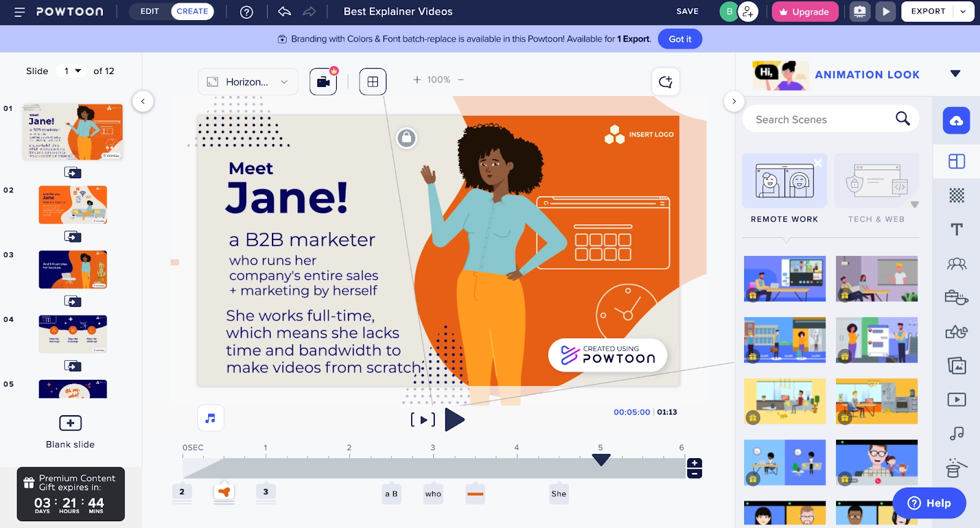This screenshot has height=528, width=980.
Task: Open the slide number dropdown
Action: coord(72,71)
